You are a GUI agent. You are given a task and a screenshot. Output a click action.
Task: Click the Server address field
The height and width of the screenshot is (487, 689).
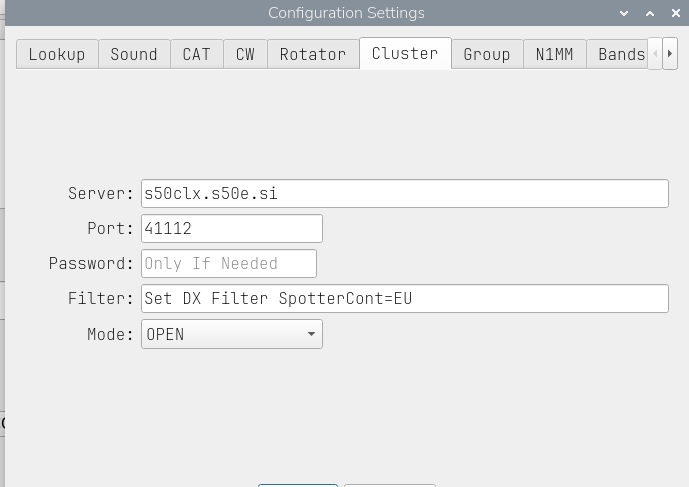coord(404,193)
